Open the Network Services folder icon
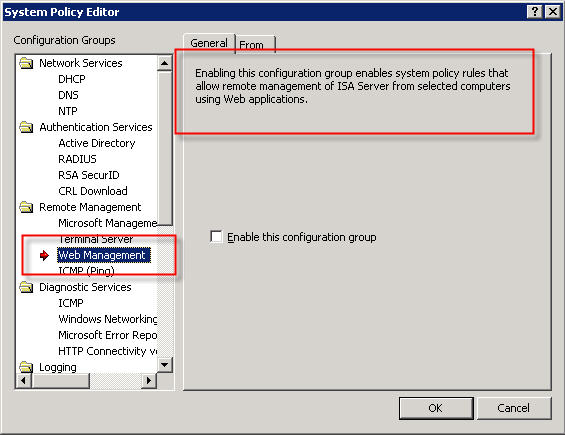The image size is (565, 435). (26, 63)
